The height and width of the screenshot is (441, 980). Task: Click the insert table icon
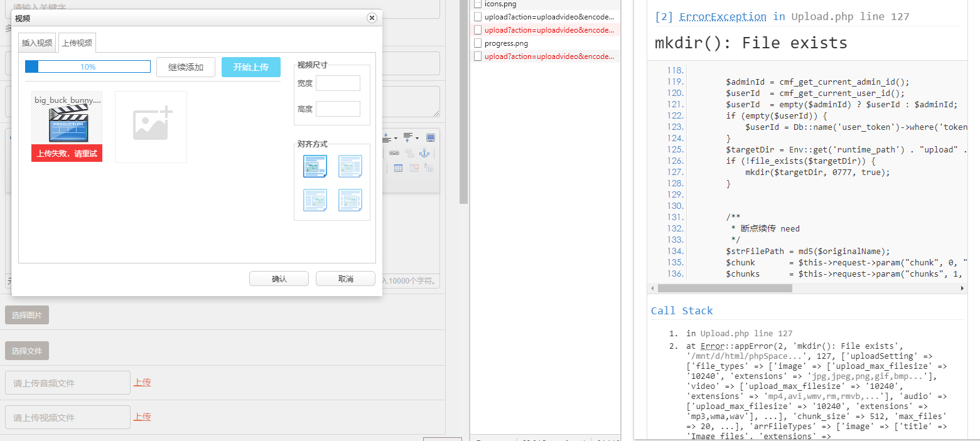pos(398,168)
